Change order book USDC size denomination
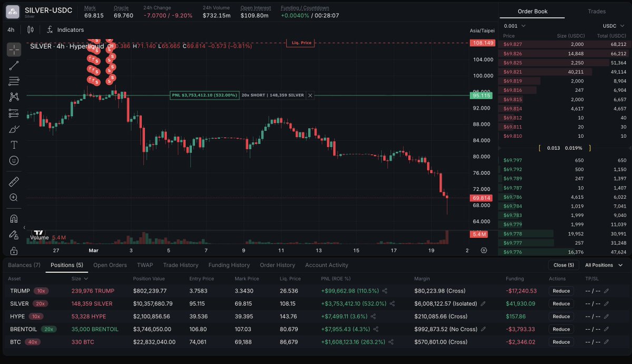This screenshot has width=632, height=364. 614,26
